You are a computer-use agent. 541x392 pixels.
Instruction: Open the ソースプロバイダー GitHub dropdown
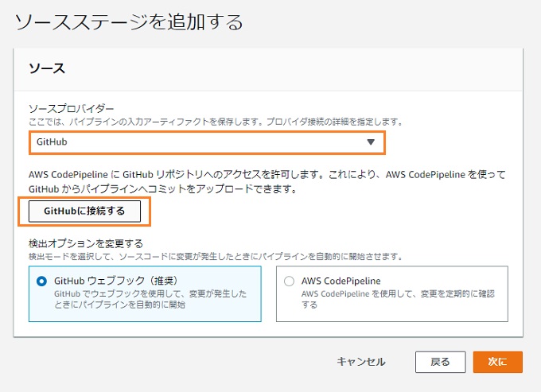(x=207, y=142)
